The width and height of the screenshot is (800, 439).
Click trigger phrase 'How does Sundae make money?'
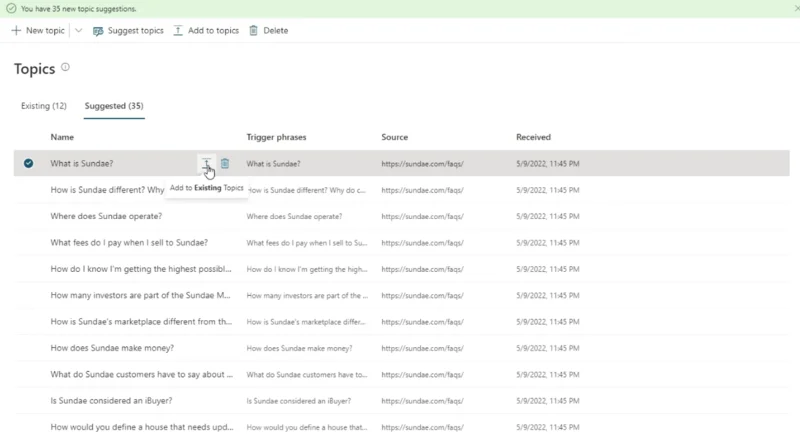pyautogui.click(x=299, y=348)
